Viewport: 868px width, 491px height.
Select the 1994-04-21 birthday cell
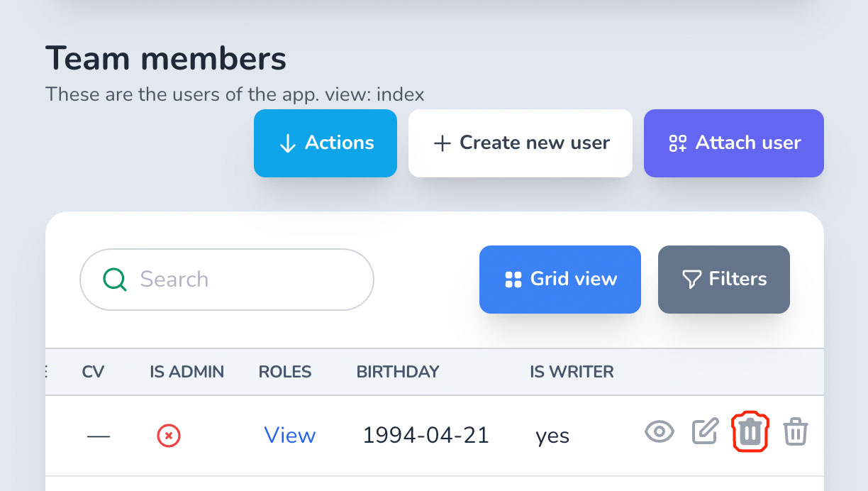tap(426, 435)
